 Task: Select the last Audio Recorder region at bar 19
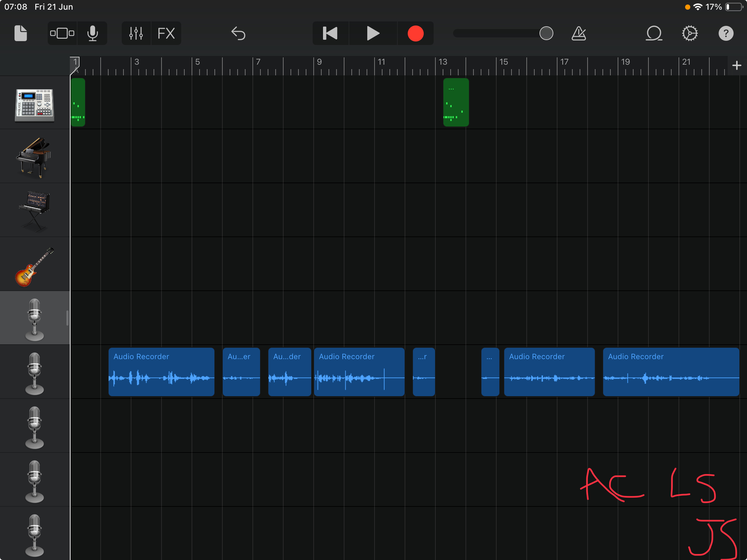coord(671,372)
